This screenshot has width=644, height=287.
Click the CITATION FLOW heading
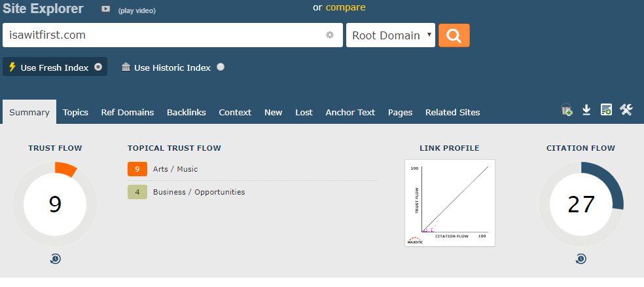pos(581,148)
